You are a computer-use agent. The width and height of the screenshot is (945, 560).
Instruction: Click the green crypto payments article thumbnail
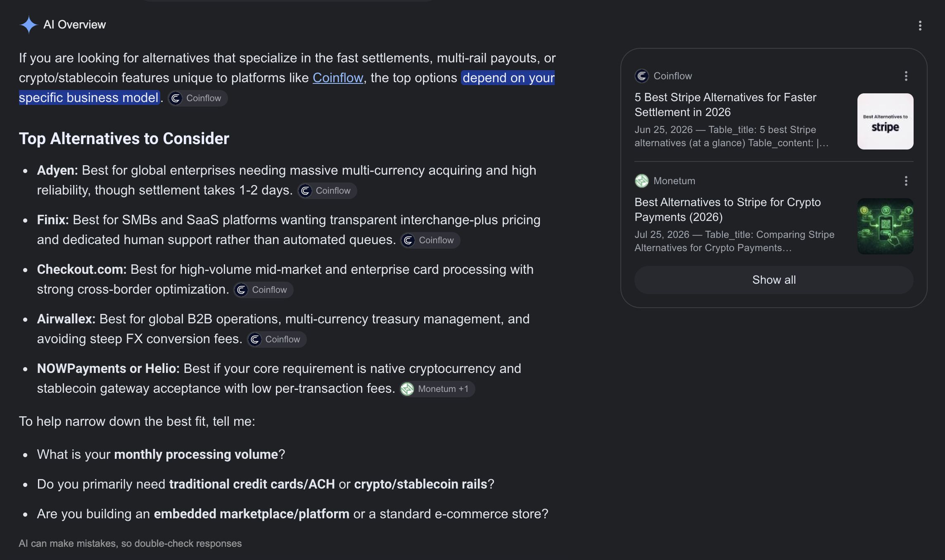click(885, 226)
